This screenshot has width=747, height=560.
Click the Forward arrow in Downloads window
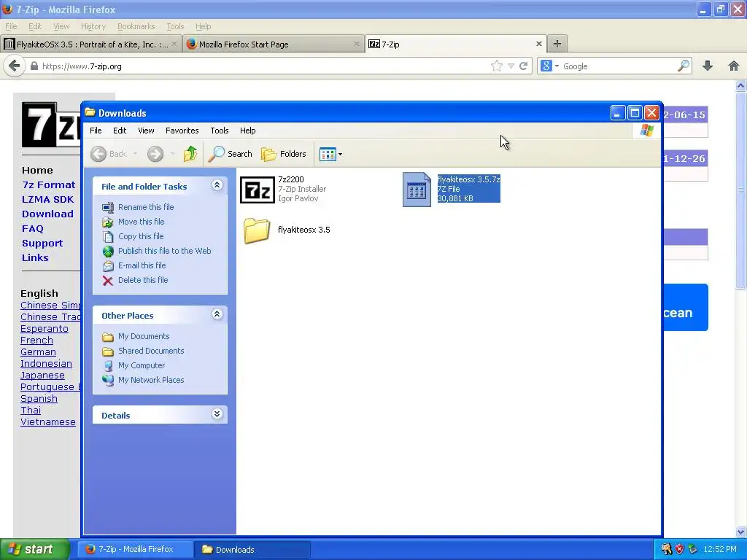[x=155, y=154]
